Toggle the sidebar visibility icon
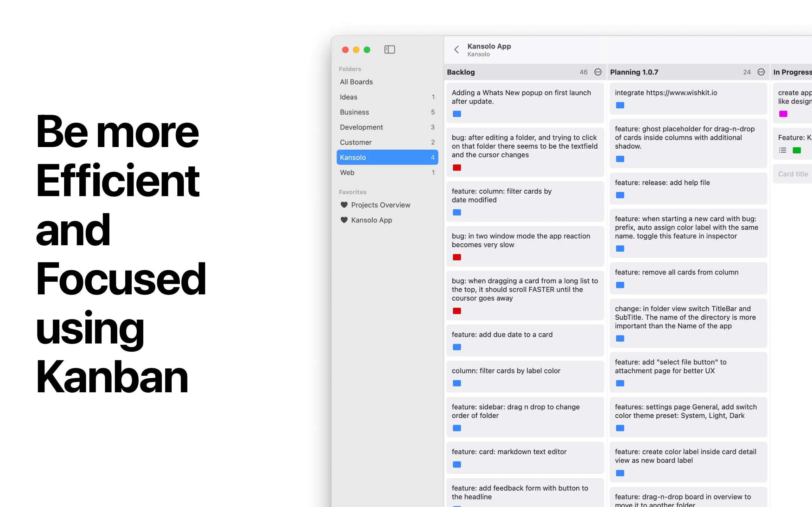The image size is (812, 507). point(390,50)
